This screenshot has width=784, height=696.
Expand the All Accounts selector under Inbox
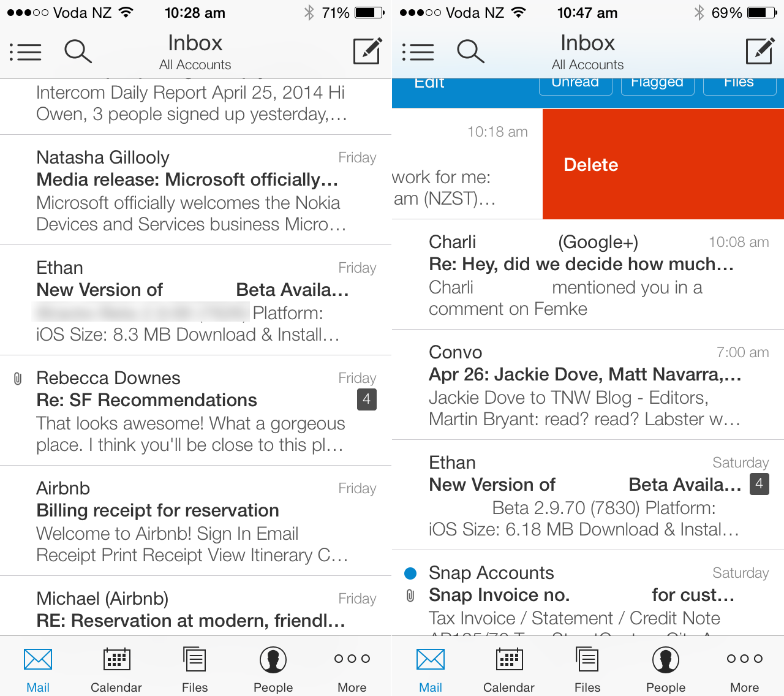point(195,64)
